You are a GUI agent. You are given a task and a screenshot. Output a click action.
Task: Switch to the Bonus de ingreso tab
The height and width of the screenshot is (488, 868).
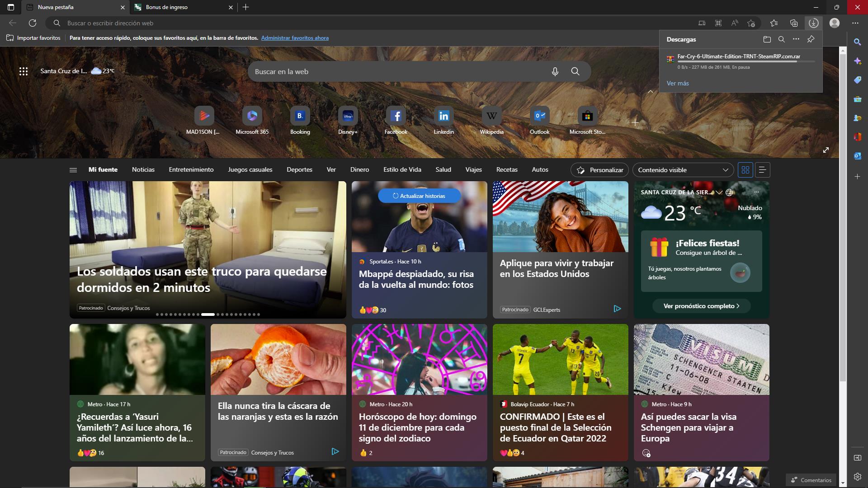181,7
